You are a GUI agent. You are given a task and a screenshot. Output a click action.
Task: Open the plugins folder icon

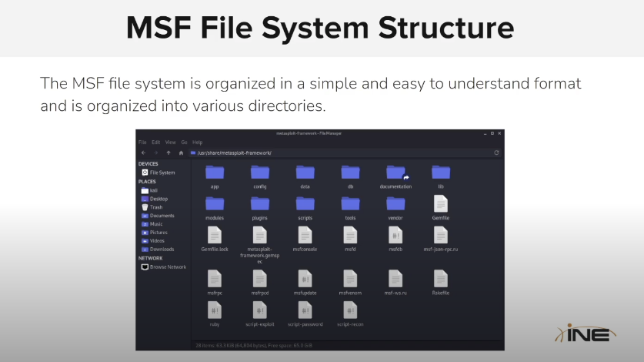tap(260, 204)
